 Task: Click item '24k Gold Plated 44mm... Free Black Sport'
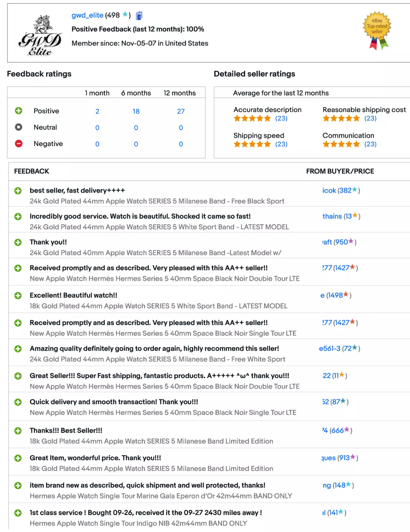[x=157, y=201]
